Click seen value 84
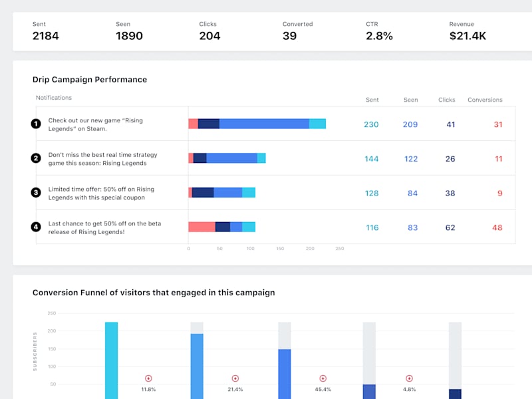 click(x=412, y=194)
